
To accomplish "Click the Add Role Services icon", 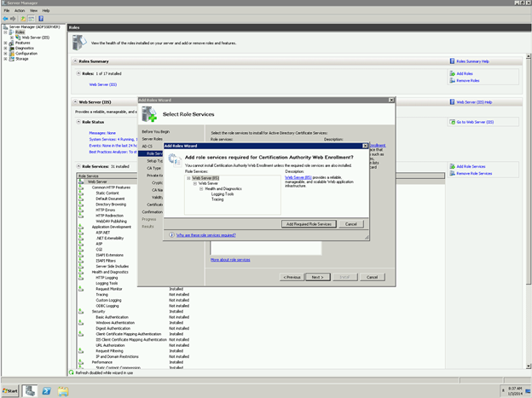I will click(452, 166).
